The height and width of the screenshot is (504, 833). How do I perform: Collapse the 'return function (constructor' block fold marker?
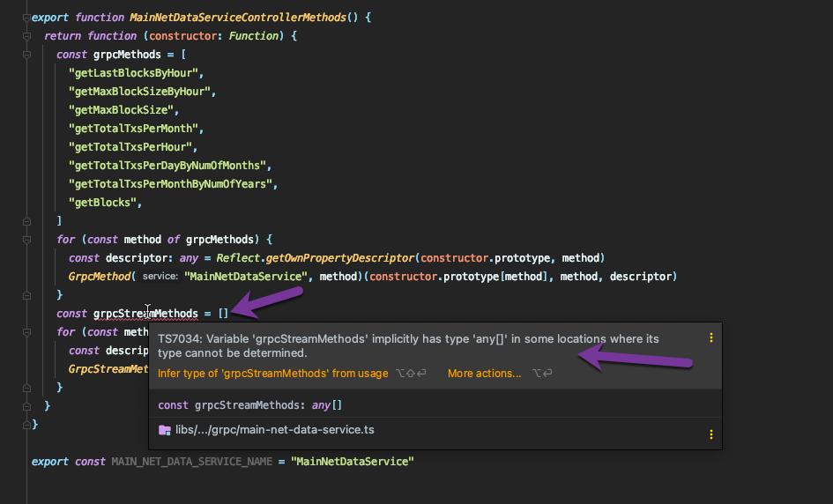pos(26,36)
